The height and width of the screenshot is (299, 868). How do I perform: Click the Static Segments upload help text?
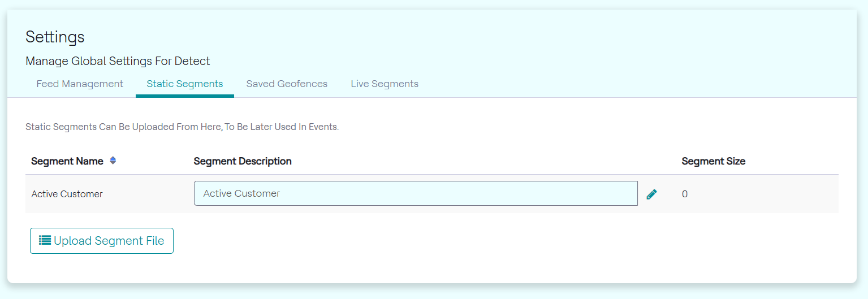(x=182, y=127)
